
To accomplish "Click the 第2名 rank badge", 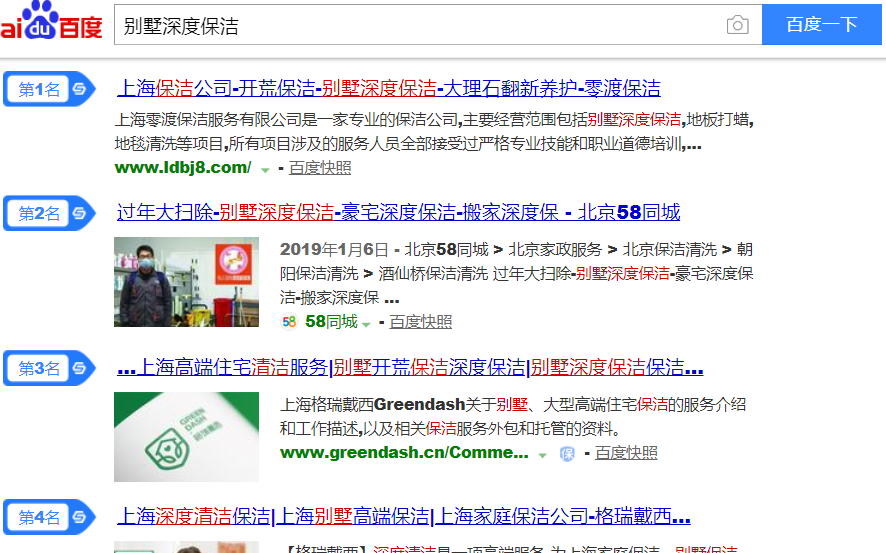I will point(49,214).
